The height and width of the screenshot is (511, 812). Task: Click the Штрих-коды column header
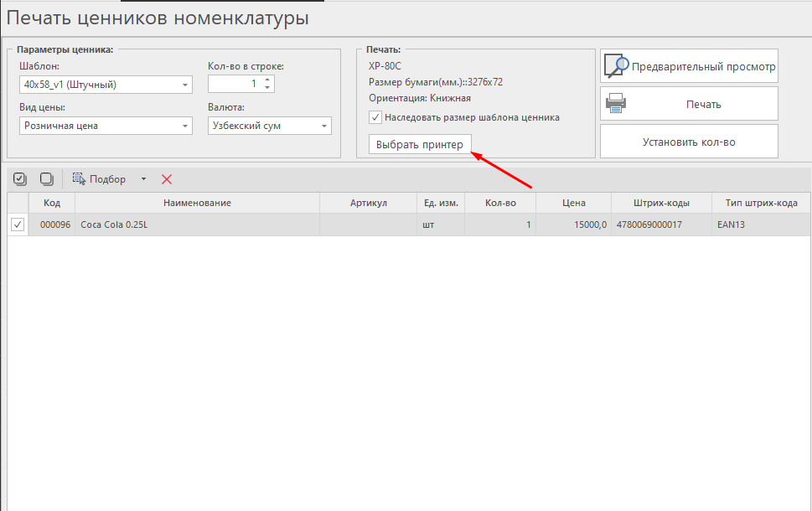(662, 203)
